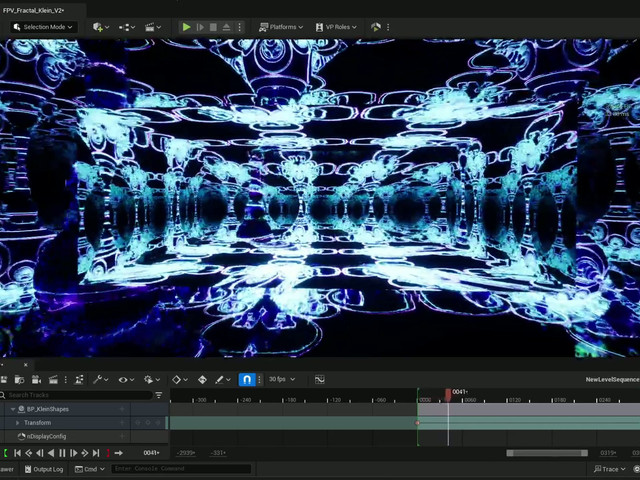Jump to the sequence start

point(17,453)
